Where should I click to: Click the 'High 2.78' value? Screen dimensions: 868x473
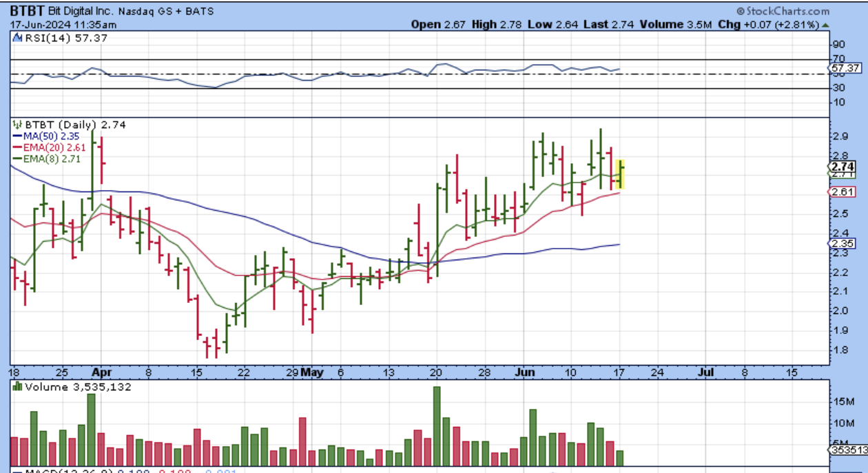coord(495,25)
